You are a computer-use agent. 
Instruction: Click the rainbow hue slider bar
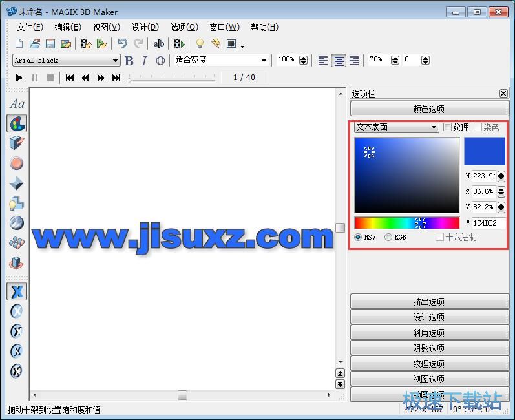click(x=407, y=223)
